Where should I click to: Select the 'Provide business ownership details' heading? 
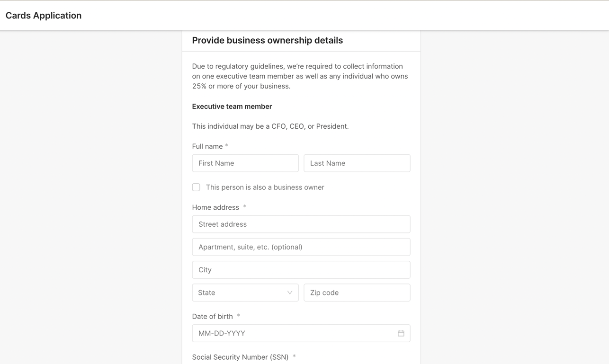pyautogui.click(x=267, y=40)
